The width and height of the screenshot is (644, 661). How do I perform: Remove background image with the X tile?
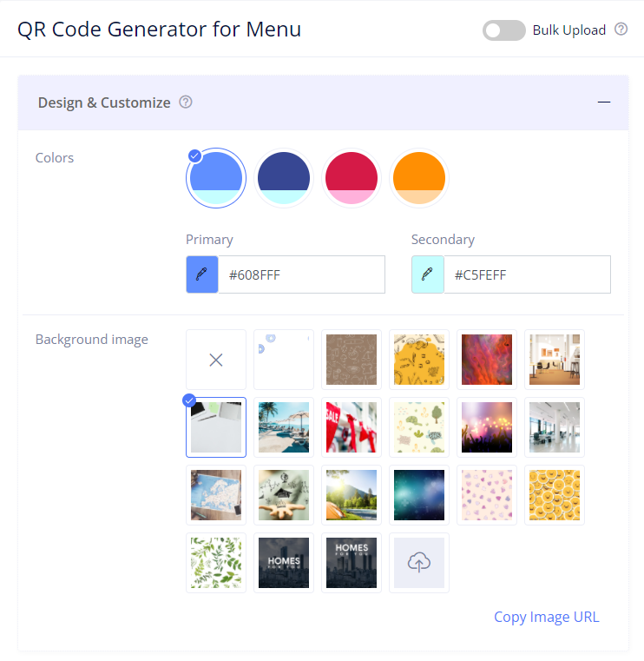point(216,360)
